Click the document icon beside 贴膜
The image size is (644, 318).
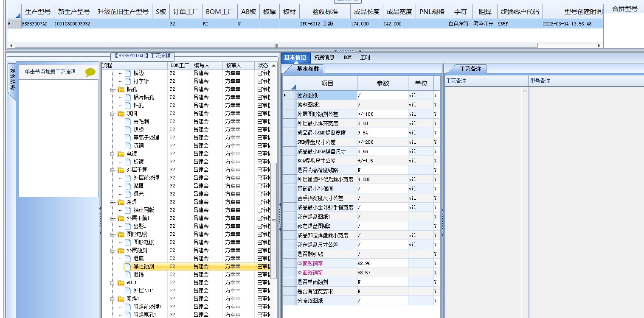(128, 186)
